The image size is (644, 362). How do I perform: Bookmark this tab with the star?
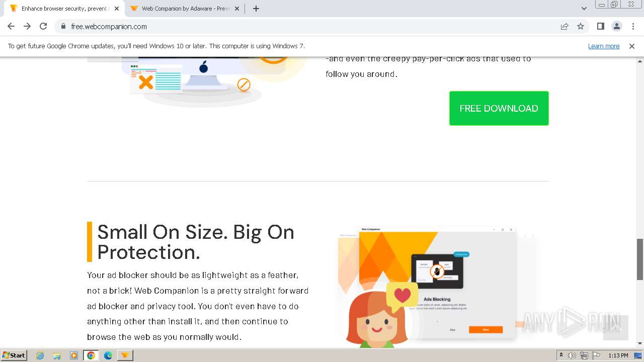tap(581, 27)
